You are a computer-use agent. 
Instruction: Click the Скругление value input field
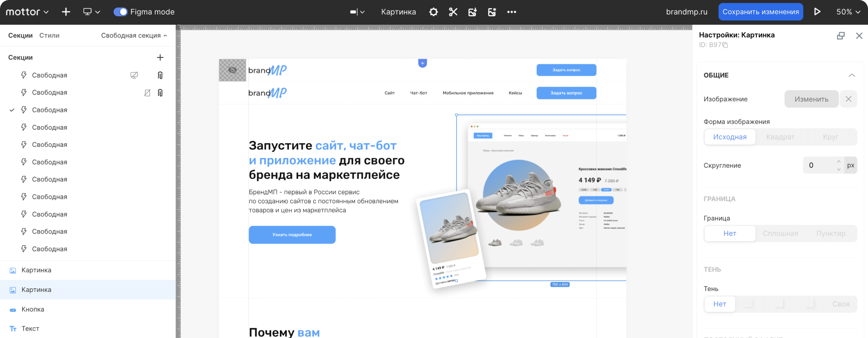pyautogui.click(x=819, y=165)
